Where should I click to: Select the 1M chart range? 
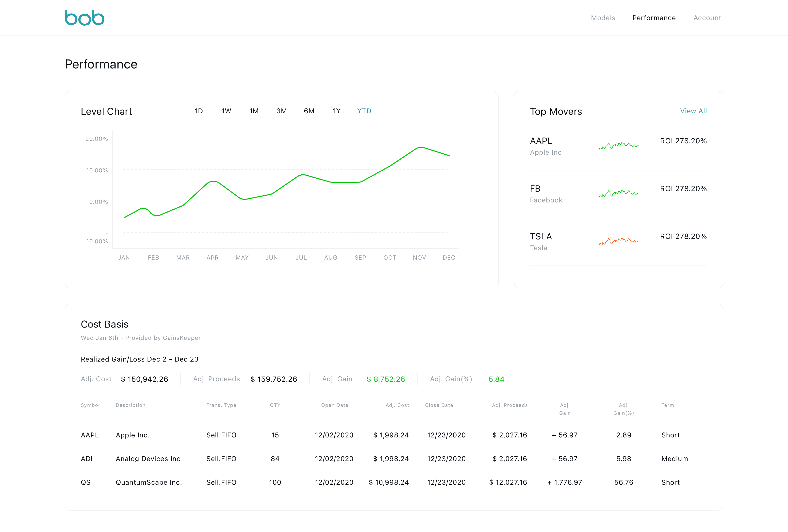tap(254, 111)
